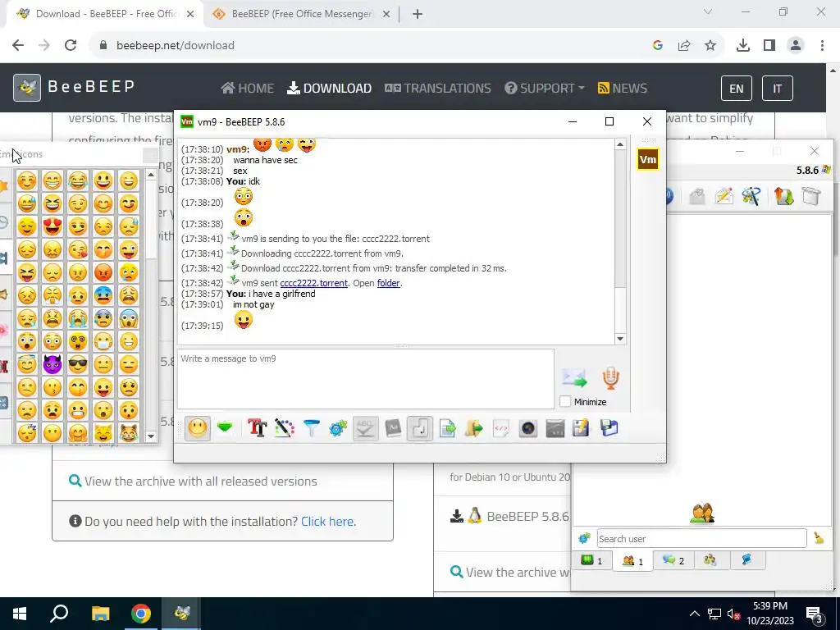Image resolution: width=840 pixels, height=630 pixels.
Task: Switch to the blue flag tab
Action: click(746, 560)
